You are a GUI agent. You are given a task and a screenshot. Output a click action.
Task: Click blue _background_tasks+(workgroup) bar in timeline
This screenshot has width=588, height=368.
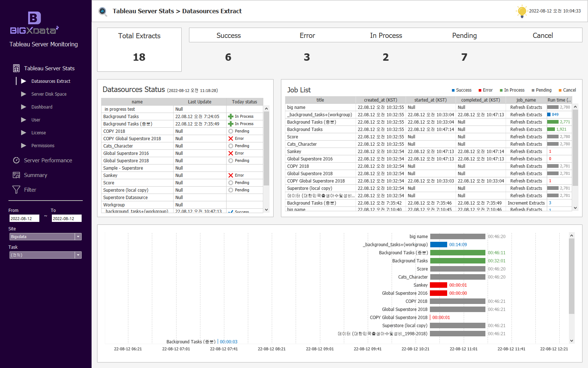click(x=438, y=245)
